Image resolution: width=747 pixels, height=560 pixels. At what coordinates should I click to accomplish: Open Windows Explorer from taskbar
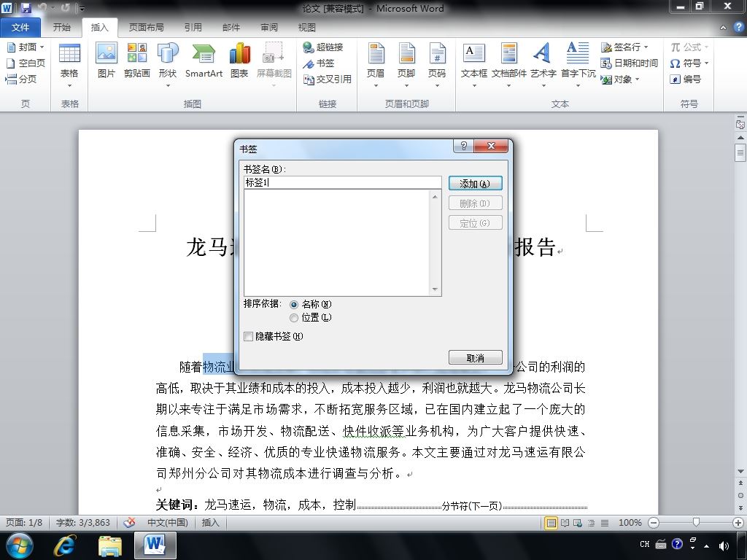click(x=110, y=545)
